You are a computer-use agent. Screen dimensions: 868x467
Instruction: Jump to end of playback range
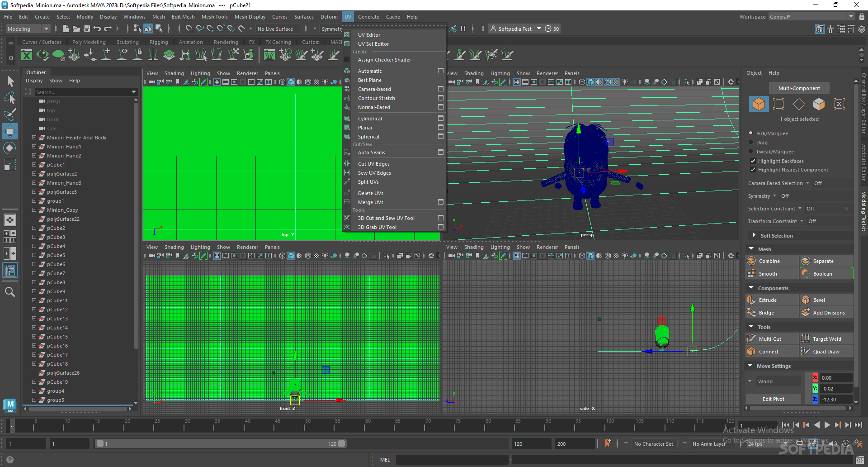click(859, 425)
